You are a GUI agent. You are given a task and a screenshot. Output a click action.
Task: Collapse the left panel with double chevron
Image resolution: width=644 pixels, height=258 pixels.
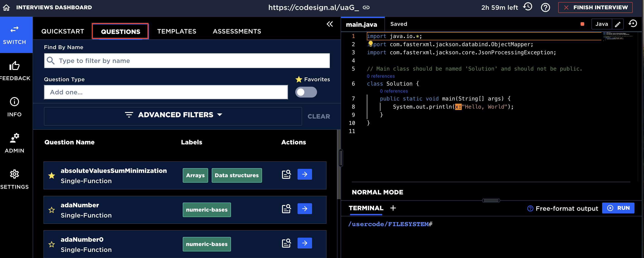pos(330,24)
